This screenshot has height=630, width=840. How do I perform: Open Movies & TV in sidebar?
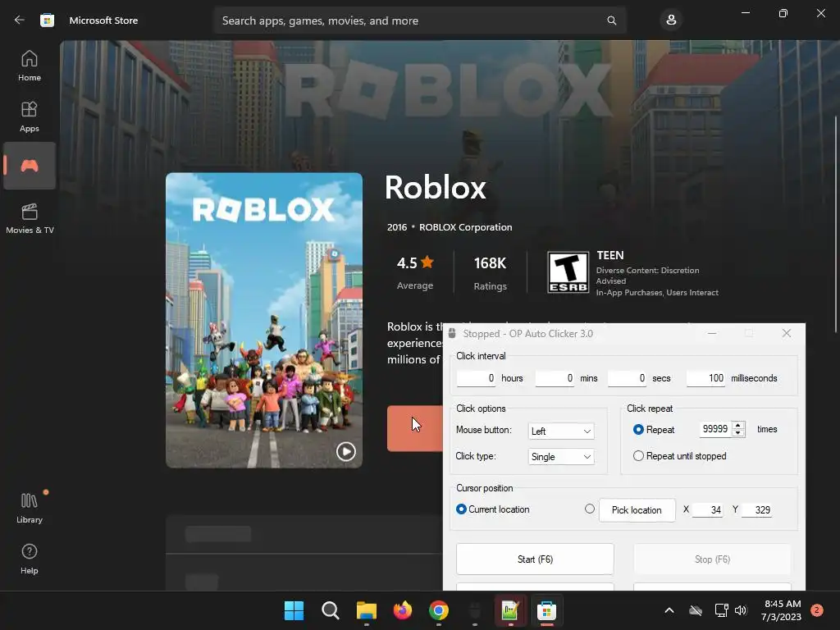30,218
